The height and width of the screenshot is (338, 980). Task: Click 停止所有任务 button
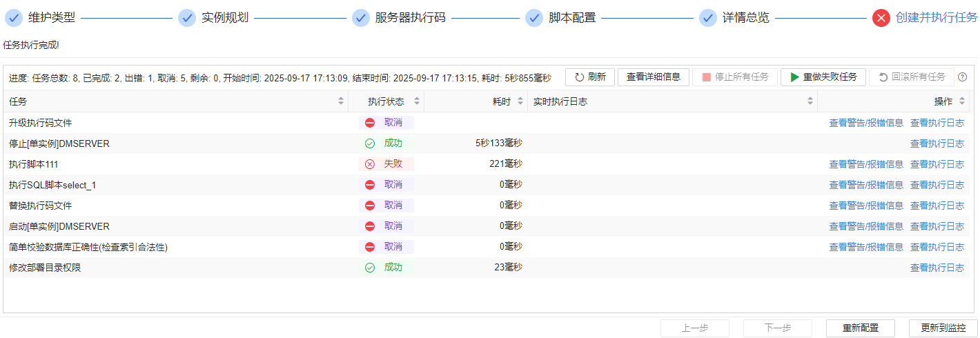(735, 77)
